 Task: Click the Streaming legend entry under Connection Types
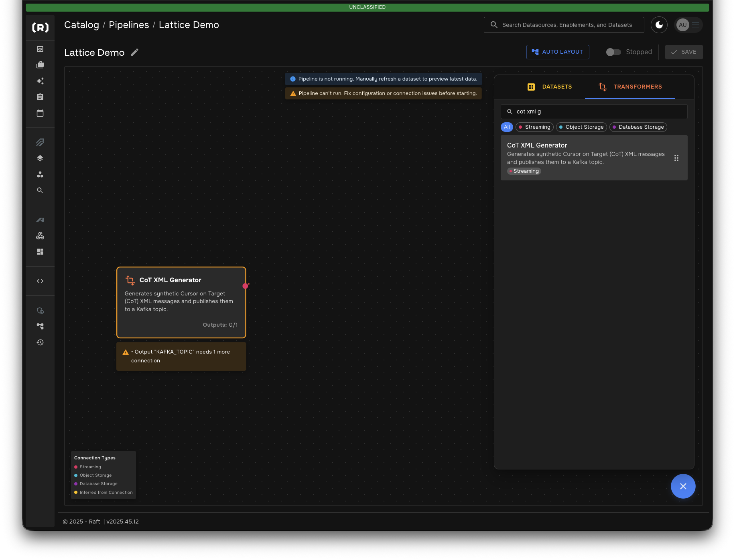pyautogui.click(x=87, y=467)
